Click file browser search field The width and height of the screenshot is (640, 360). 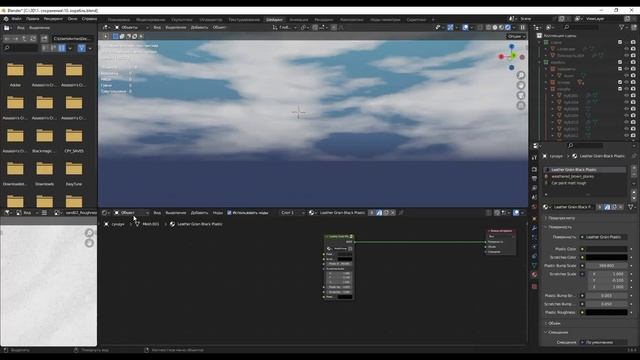20,48
